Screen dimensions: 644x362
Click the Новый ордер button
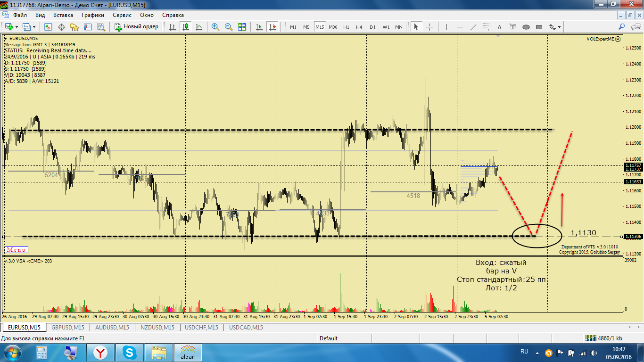coord(137,27)
